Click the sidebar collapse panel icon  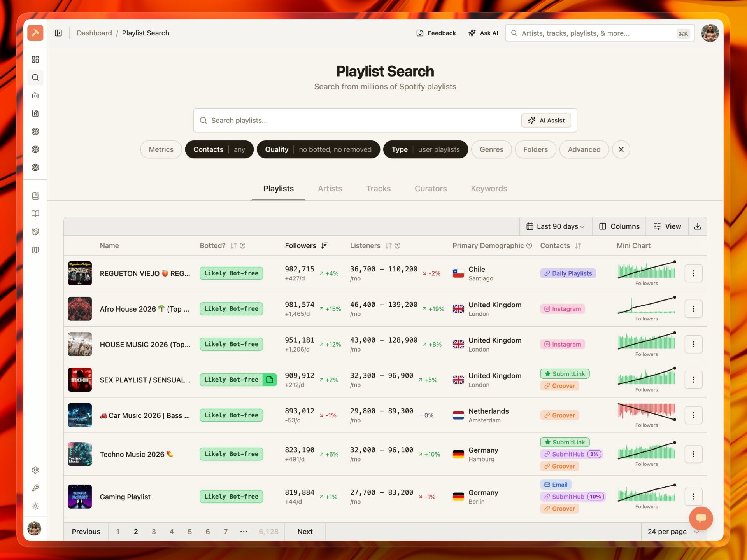pyautogui.click(x=58, y=33)
